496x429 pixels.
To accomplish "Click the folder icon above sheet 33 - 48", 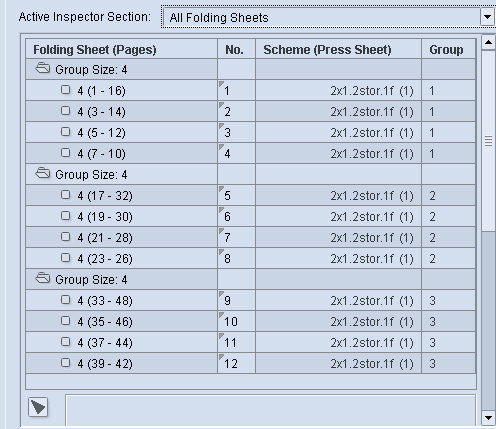I will pyautogui.click(x=43, y=278).
